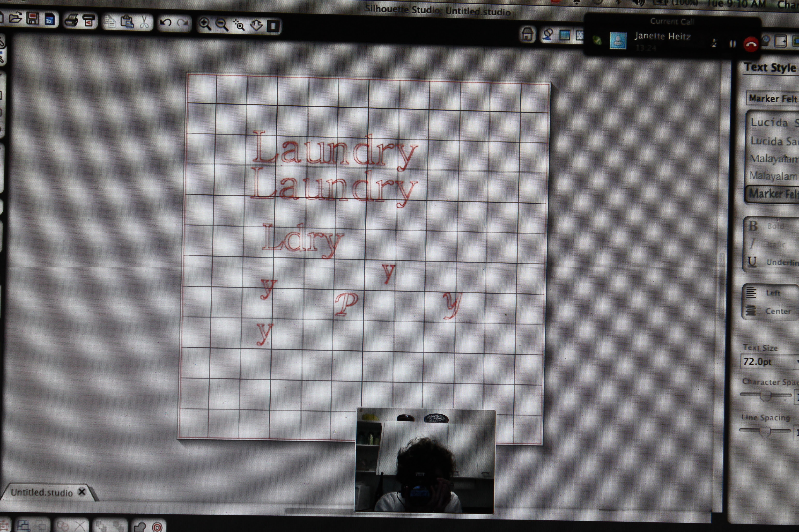Click the Paste clipboard icon
This screenshot has width=799, height=532.
127,22
